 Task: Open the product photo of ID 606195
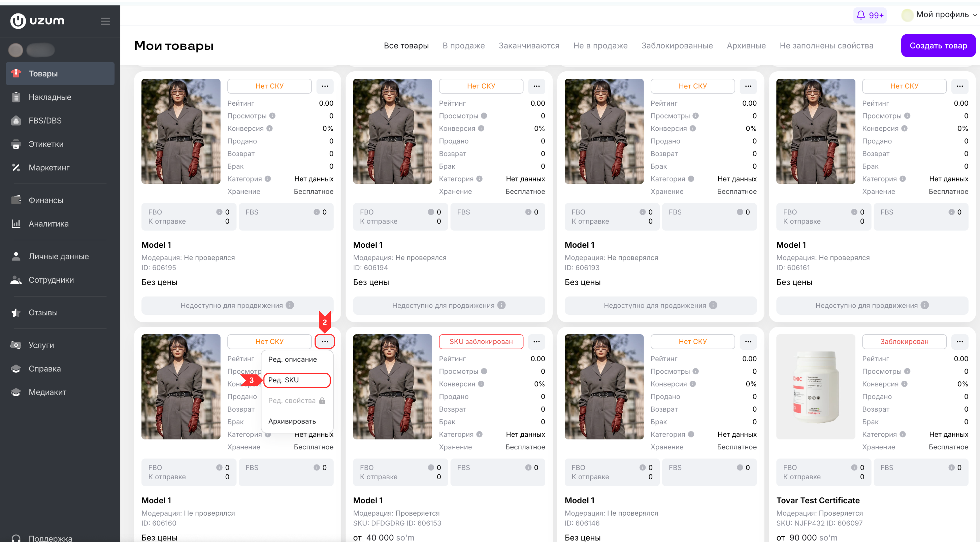click(x=181, y=131)
